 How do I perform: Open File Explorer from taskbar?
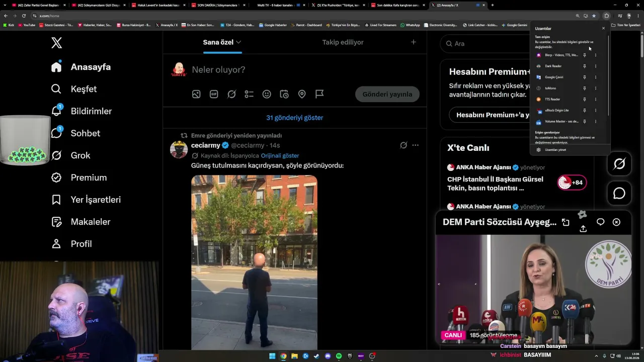294,356
